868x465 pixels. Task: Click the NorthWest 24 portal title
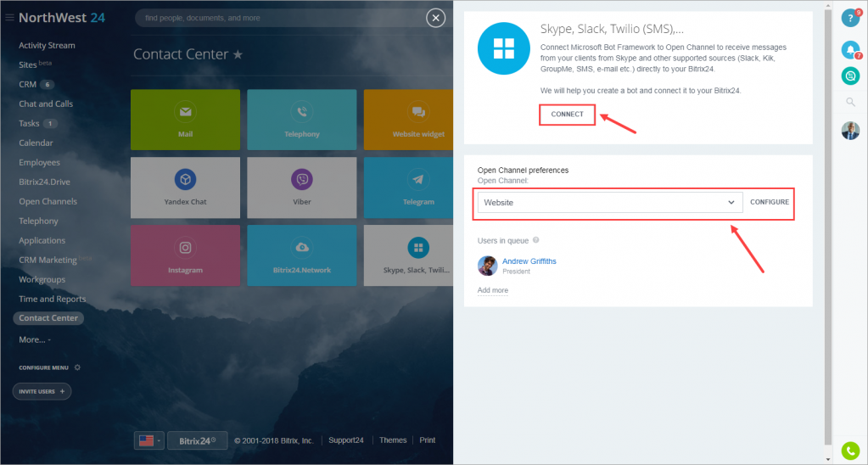[x=62, y=18]
